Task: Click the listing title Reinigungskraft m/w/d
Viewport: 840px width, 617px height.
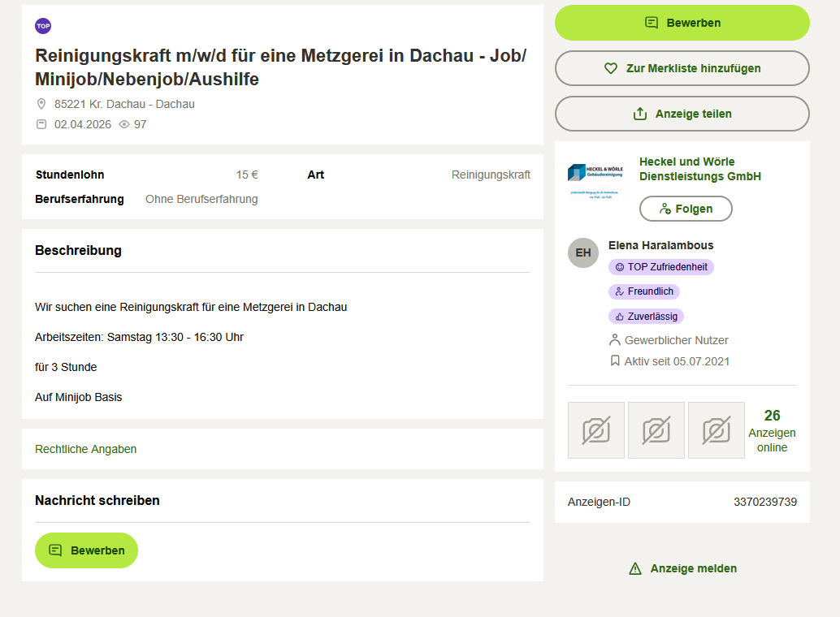Action: [x=281, y=67]
